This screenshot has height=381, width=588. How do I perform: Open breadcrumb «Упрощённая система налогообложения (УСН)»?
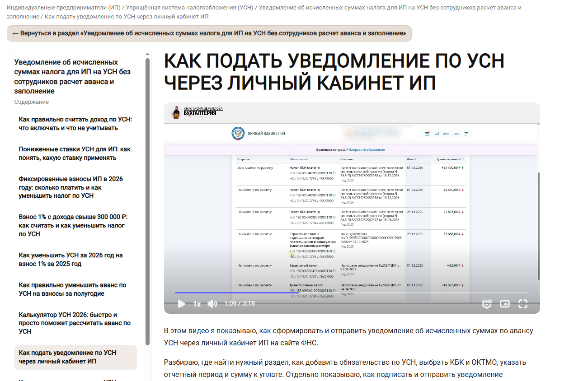coord(189,8)
